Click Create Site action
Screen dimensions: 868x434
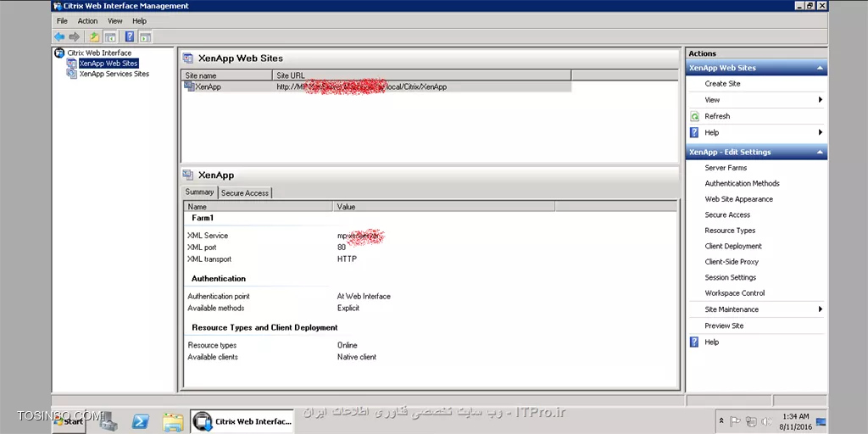[x=722, y=84]
